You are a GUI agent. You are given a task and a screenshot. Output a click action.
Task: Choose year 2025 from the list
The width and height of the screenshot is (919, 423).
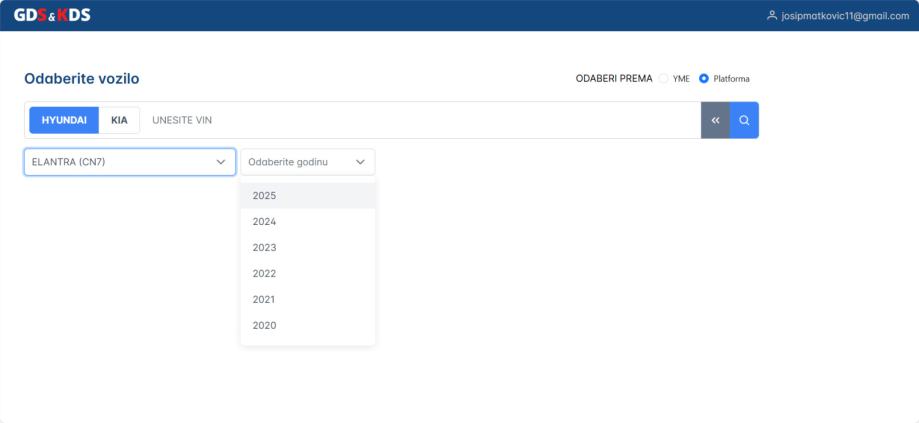click(x=265, y=196)
